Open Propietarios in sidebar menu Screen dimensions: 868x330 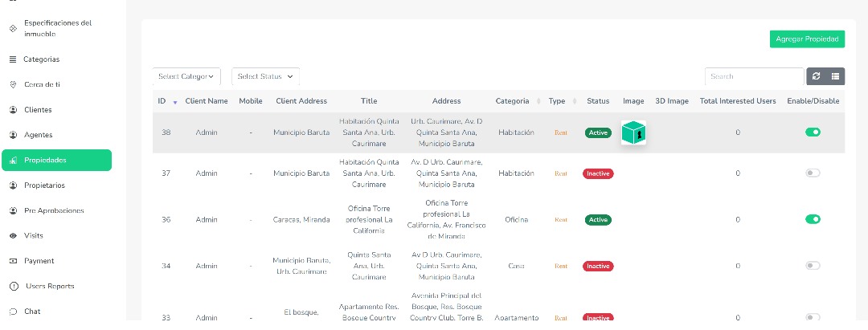tap(55, 185)
